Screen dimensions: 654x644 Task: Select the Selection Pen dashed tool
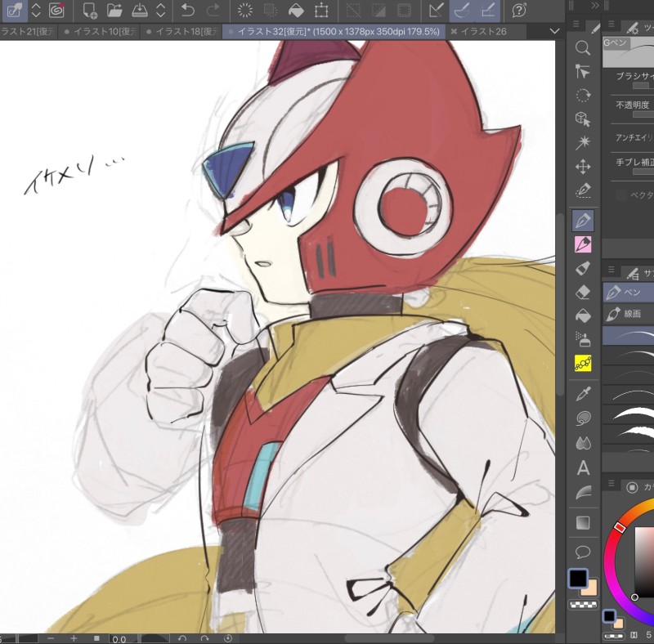click(x=583, y=190)
